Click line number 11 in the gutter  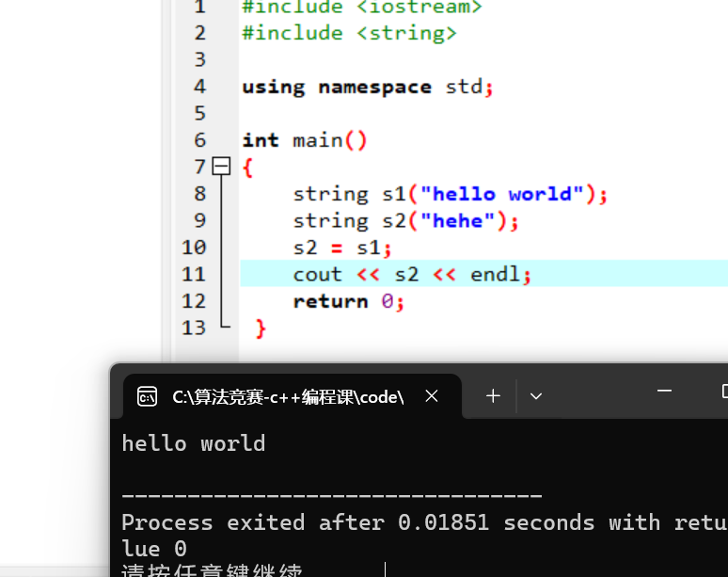tap(194, 274)
